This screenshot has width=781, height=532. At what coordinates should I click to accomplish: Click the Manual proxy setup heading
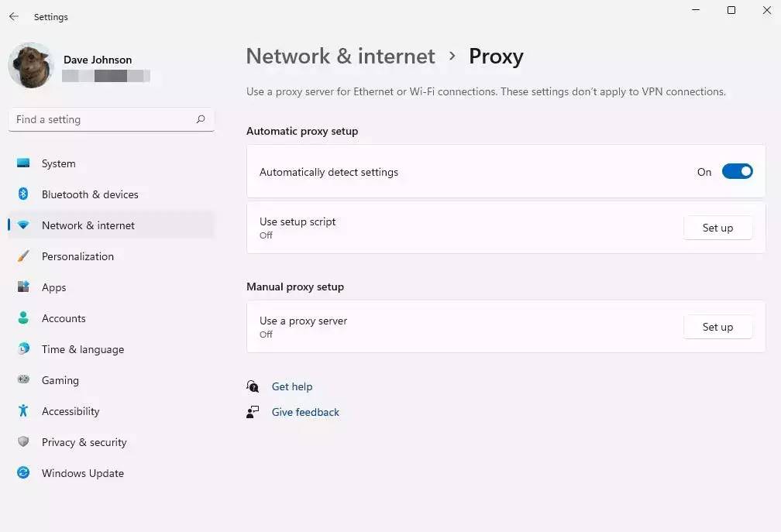295,287
